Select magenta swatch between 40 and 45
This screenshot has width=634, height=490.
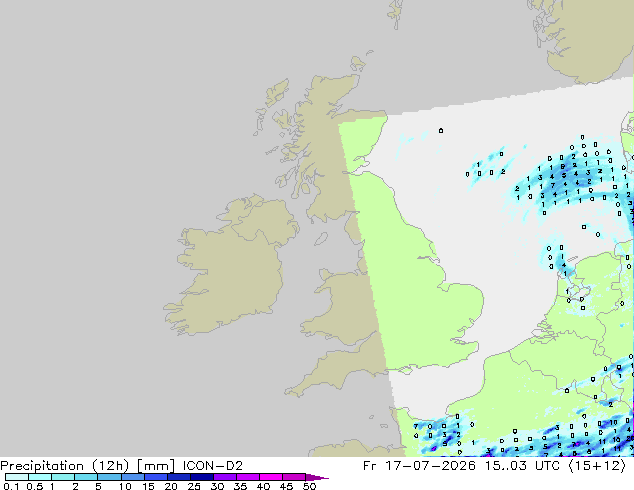[271, 477]
